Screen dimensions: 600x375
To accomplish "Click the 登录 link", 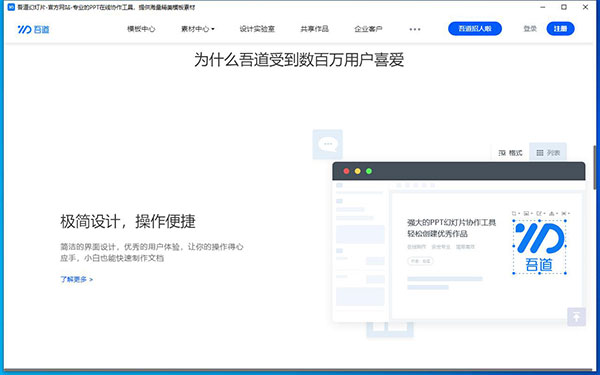I will click(530, 29).
